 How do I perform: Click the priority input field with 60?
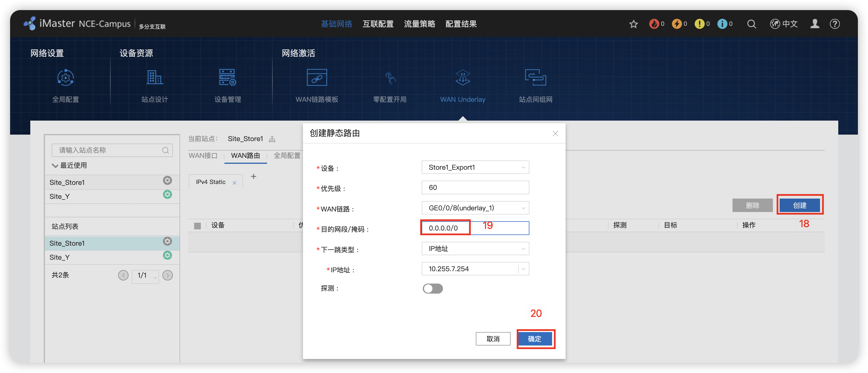(475, 188)
